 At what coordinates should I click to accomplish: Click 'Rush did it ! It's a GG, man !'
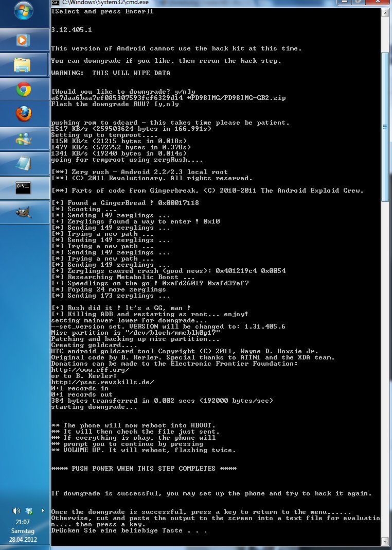tap(121, 308)
